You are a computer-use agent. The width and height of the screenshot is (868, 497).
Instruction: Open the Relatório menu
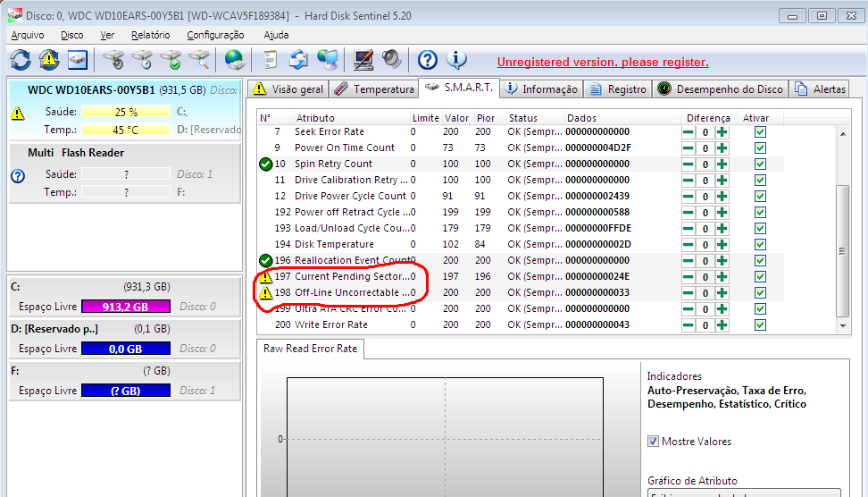point(151,35)
